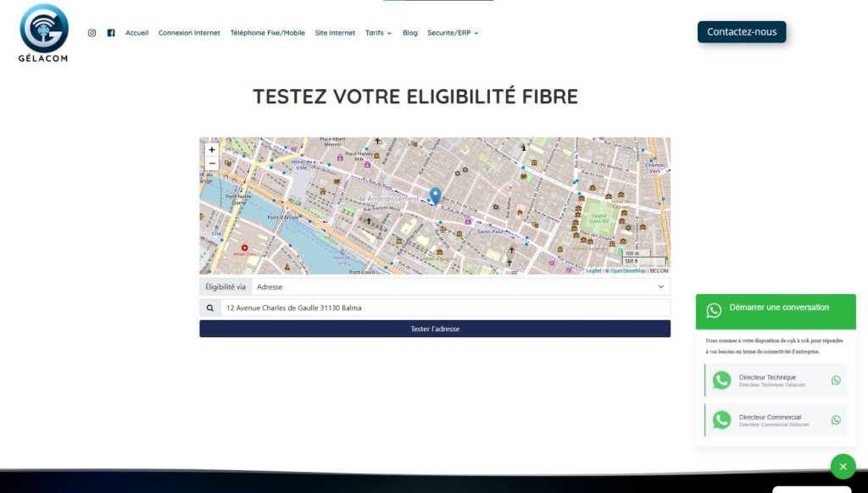Image resolution: width=868 pixels, height=493 pixels.
Task: Chat with Directeur Commercial on WhatsApp
Action: (x=775, y=420)
